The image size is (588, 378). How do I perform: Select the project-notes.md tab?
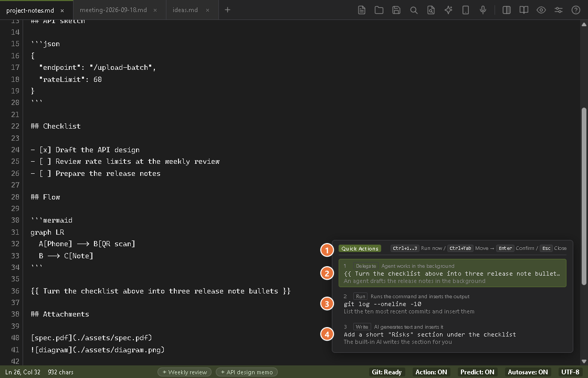(30, 10)
